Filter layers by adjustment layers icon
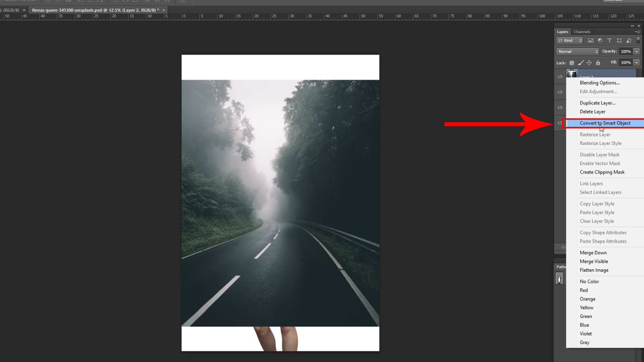The image size is (644, 362). tap(600, 40)
